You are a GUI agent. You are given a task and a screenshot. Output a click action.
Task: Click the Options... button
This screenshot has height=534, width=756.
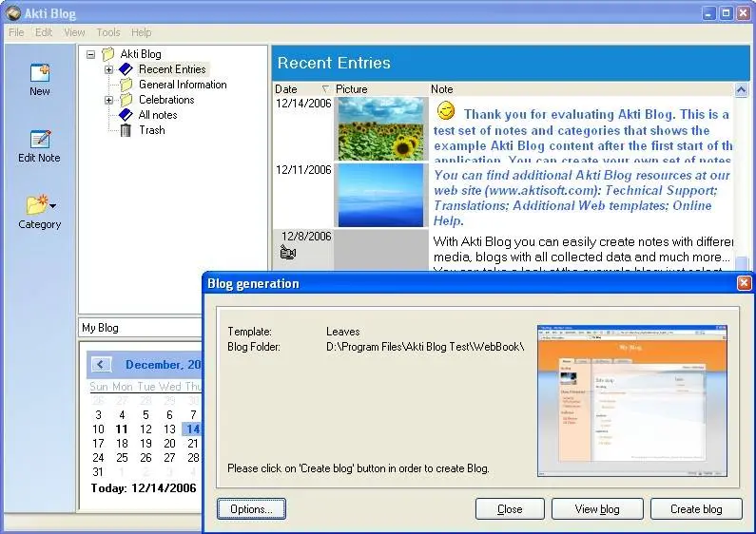tap(251, 509)
